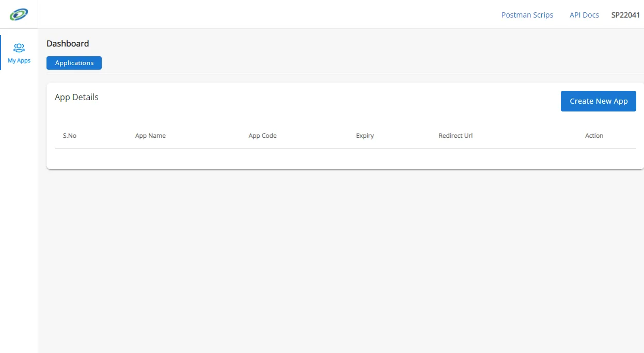Click empty sidebar space below My Apps
The height and width of the screenshot is (353, 644).
(x=19, y=206)
